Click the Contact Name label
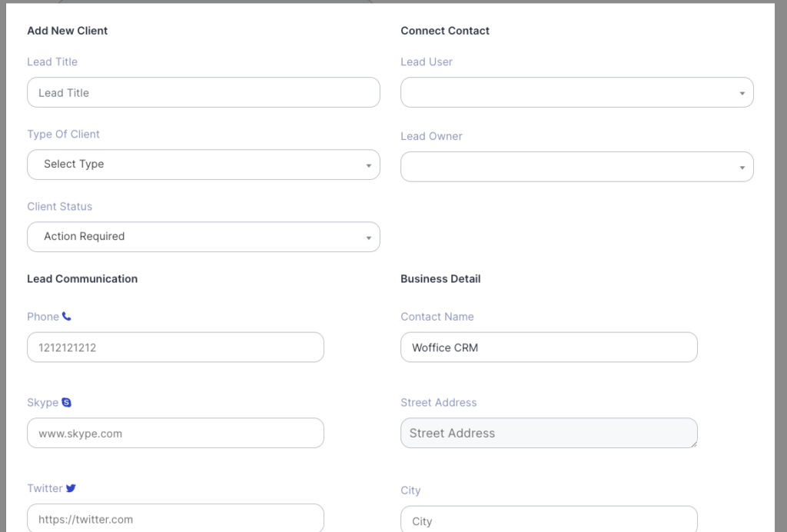Screen dimensions: 787x532 pos(437,317)
